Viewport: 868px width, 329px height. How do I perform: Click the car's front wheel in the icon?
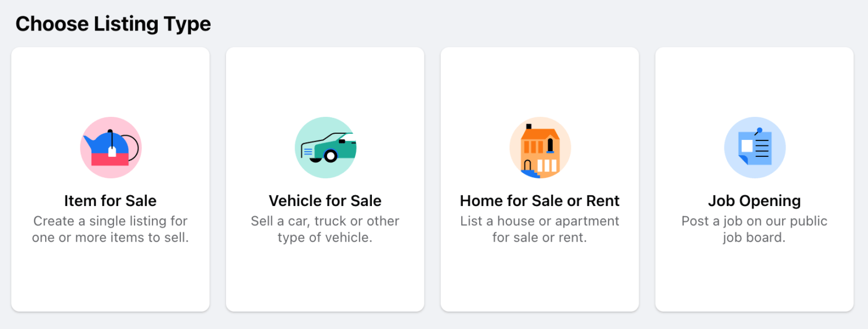331,156
